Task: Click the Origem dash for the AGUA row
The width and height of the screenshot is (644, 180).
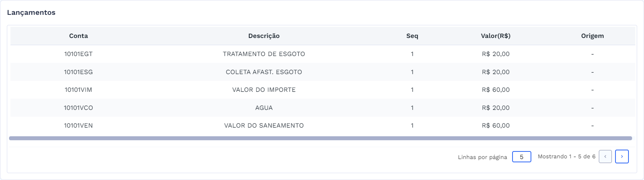Action: (x=593, y=108)
